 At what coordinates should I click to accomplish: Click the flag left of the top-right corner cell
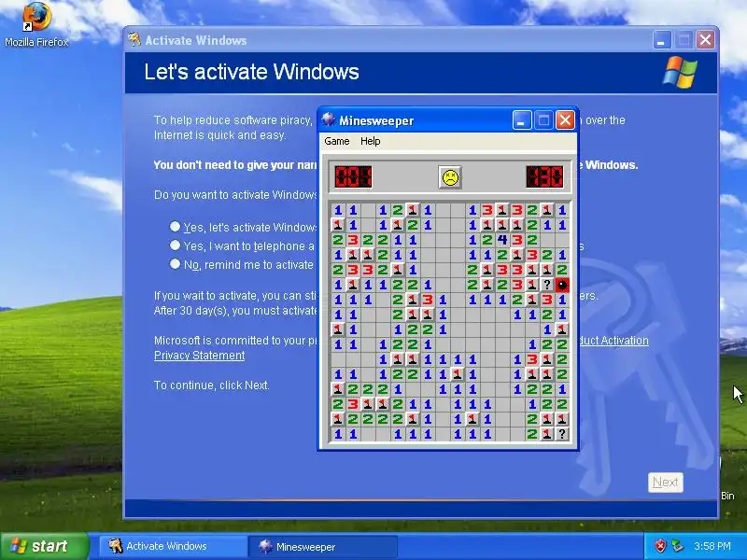[547, 210]
